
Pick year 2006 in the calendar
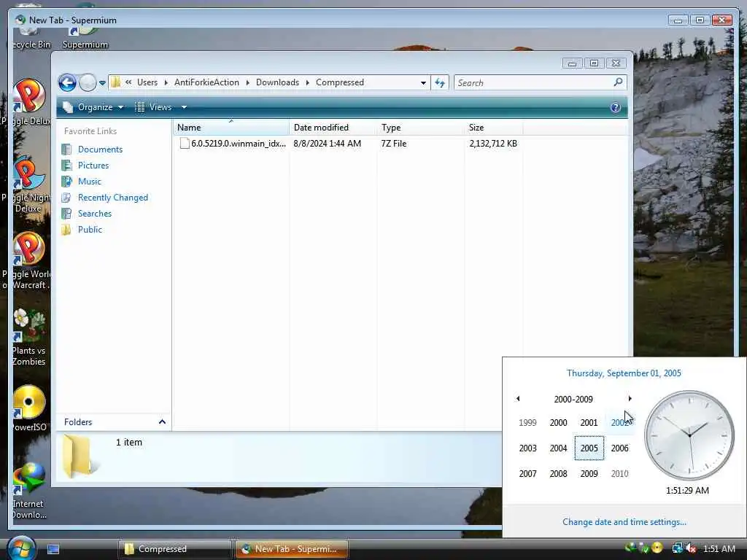point(620,448)
